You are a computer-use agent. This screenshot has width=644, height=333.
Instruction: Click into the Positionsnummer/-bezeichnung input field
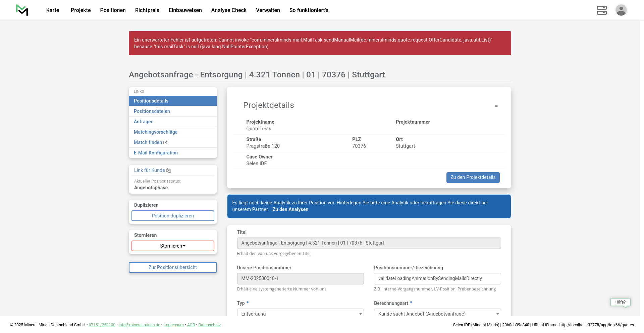437,279
